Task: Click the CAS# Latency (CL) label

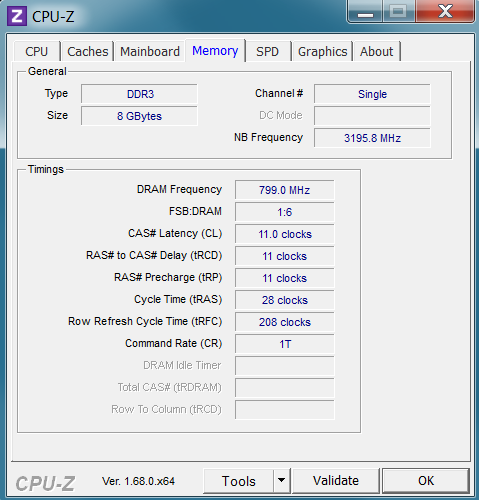Action: [x=175, y=233]
